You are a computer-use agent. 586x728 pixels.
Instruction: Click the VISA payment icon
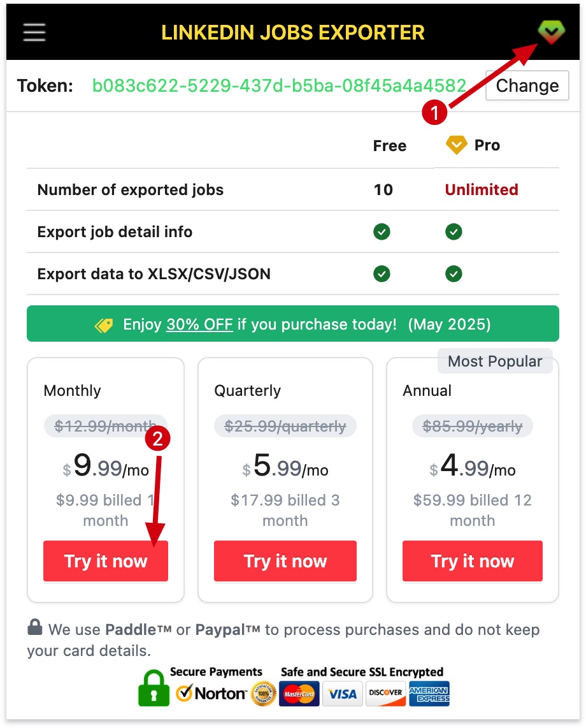click(x=342, y=694)
